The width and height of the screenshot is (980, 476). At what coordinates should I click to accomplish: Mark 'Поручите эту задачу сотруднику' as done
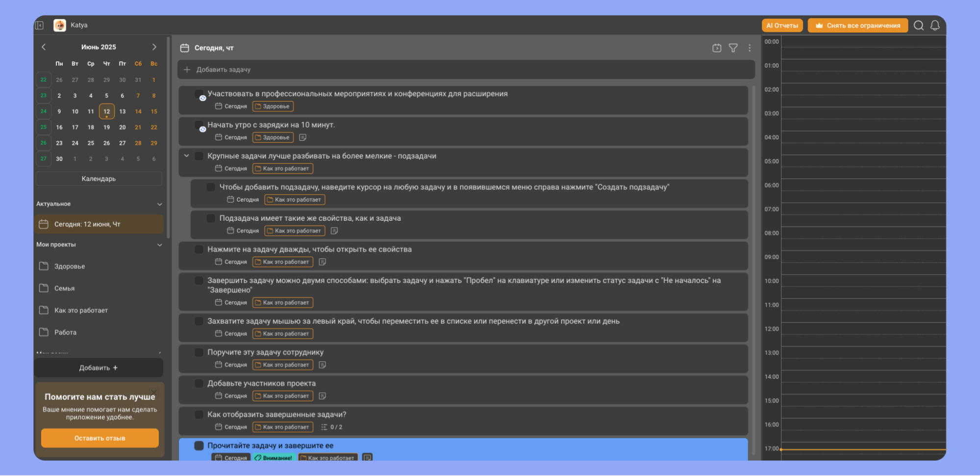click(x=199, y=352)
